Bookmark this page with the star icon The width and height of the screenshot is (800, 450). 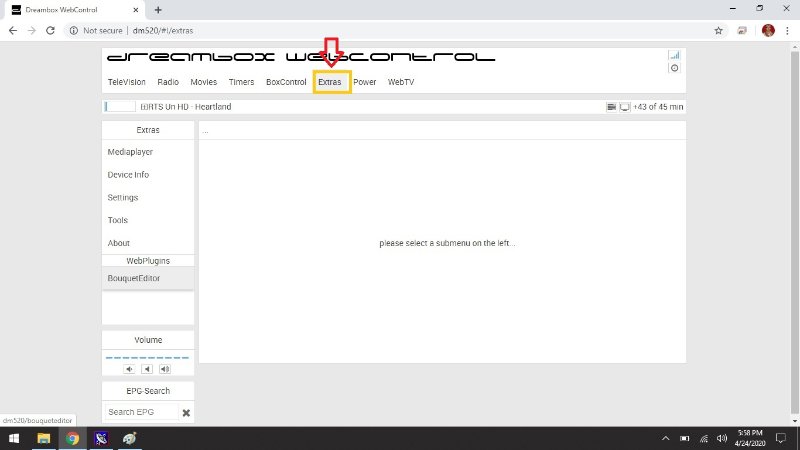click(x=718, y=31)
